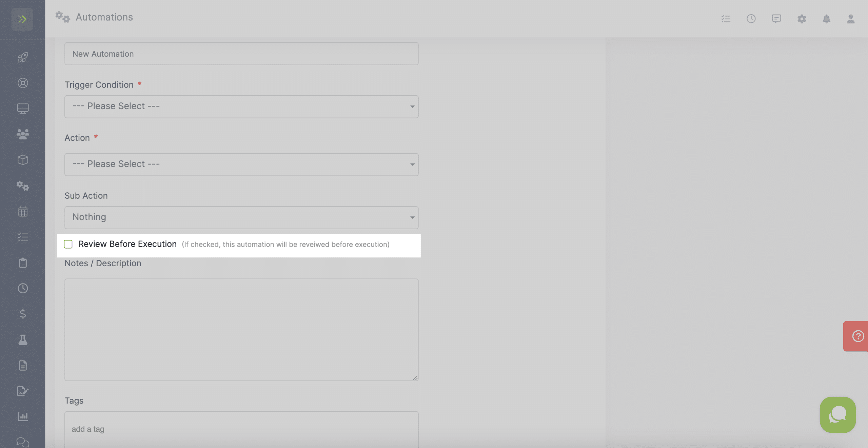Screen dimensions: 868x448
Task: Open notifications bell icon
Action: 827,19
